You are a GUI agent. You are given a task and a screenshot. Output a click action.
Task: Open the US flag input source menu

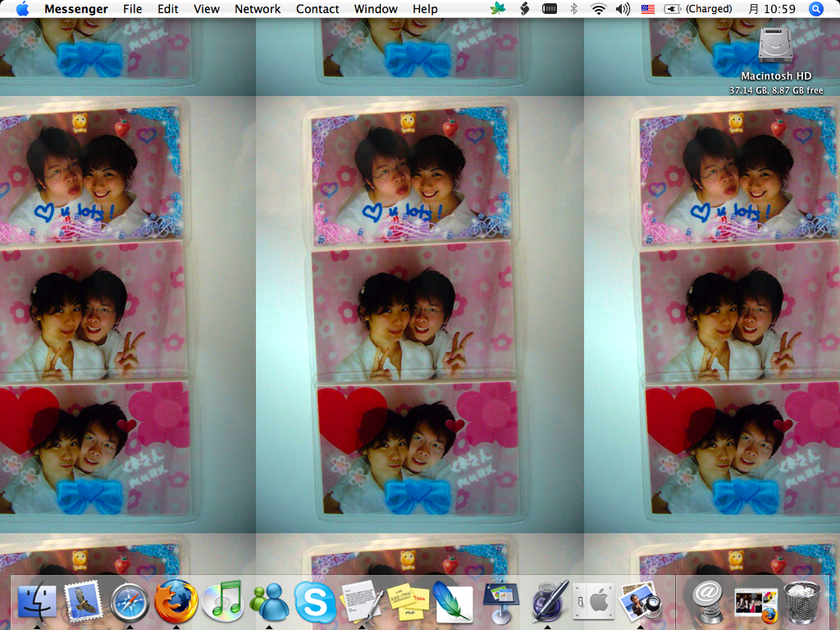point(648,8)
